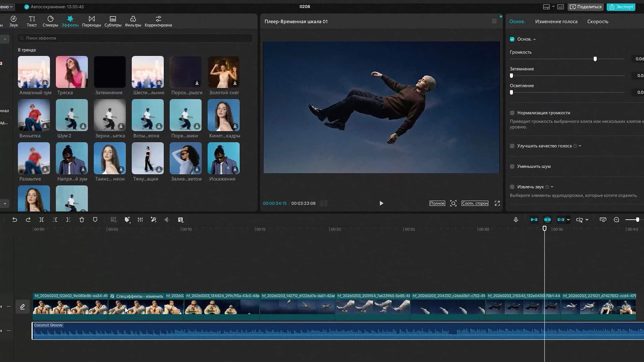Open the Переходы tab
644x362 pixels.
pyautogui.click(x=92, y=21)
